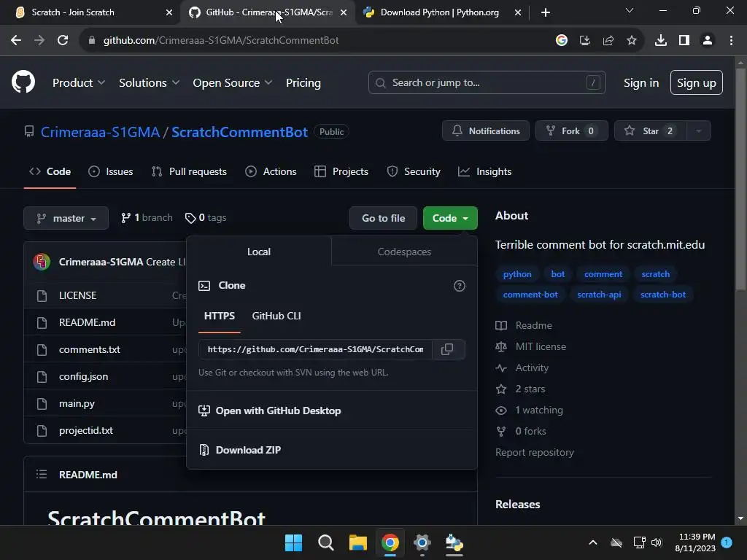The width and height of the screenshot is (747, 560).
Task: Open the star lists dropdown arrow
Action: tap(699, 131)
